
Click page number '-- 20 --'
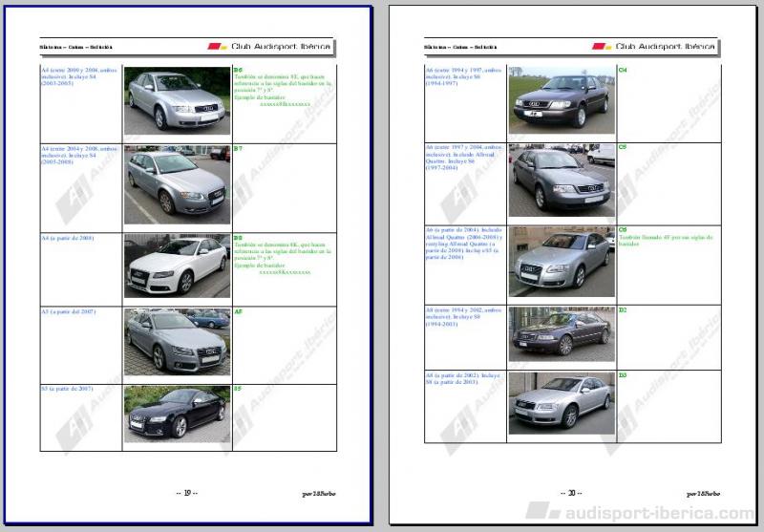pos(571,493)
